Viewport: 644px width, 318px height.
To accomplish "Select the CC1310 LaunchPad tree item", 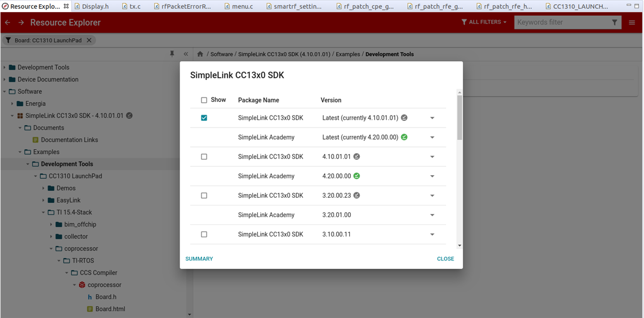I will pos(75,176).
